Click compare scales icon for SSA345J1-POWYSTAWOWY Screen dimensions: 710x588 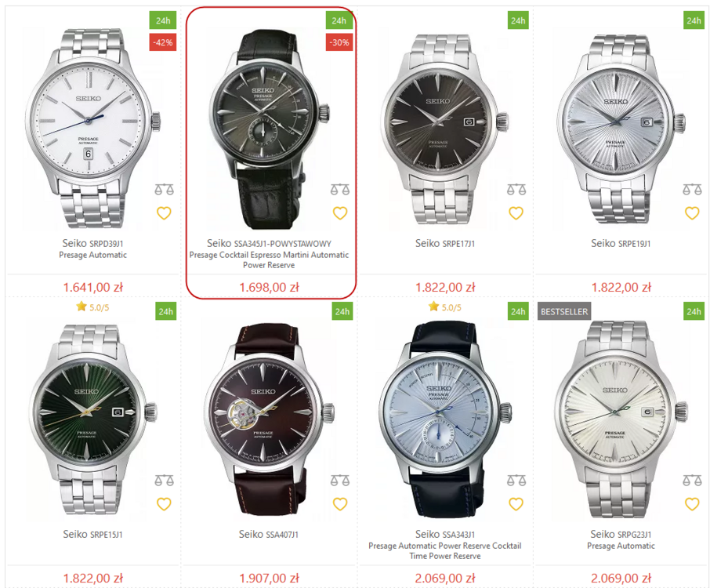pyautogui.click(x=340, y=190)
